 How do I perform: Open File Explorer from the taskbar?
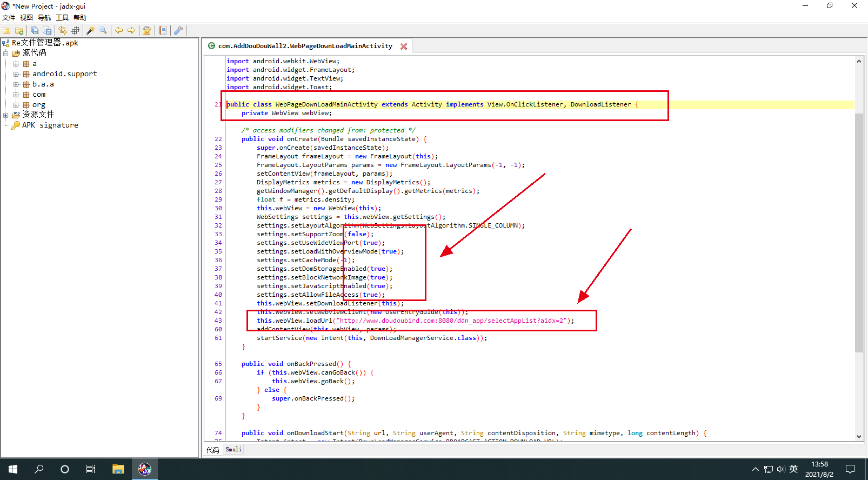point(118,469)
